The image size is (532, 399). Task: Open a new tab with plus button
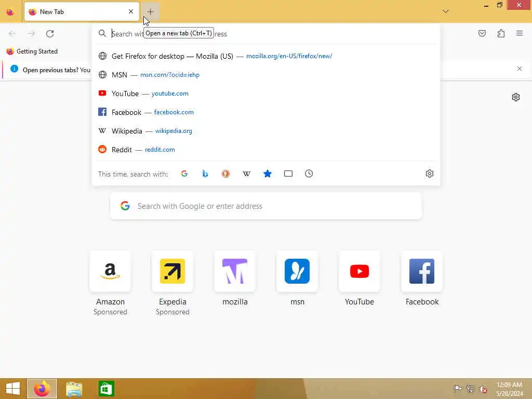150,11
